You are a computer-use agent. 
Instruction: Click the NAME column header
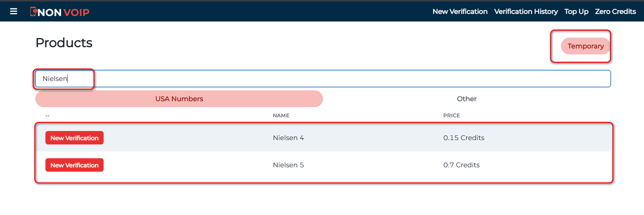pos(281,115)
